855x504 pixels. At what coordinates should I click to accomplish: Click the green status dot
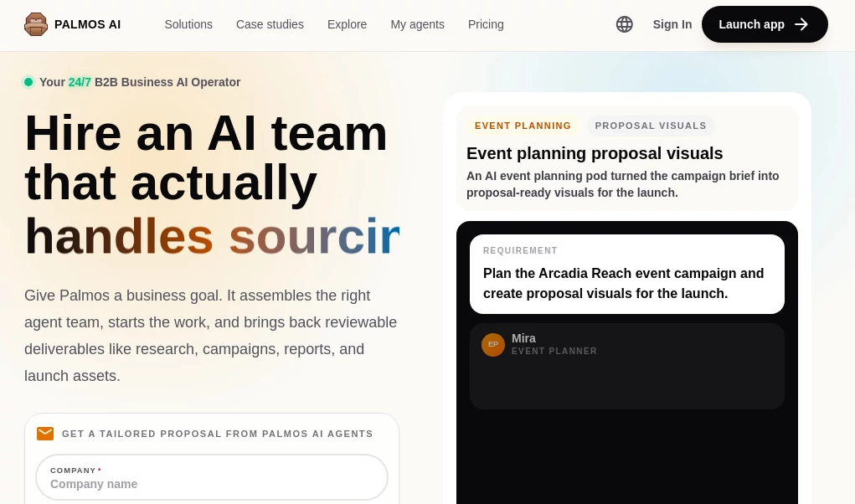point(28,82)
